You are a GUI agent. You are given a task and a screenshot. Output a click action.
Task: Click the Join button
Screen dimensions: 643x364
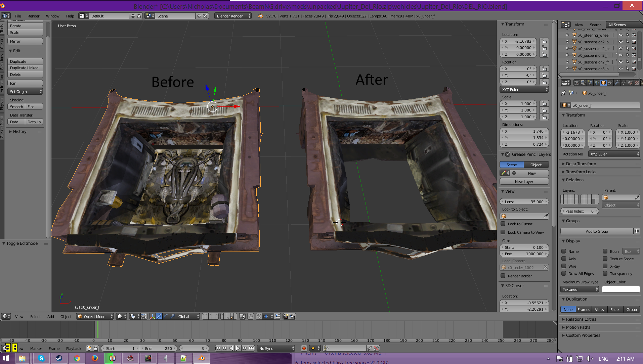[25, 83]
